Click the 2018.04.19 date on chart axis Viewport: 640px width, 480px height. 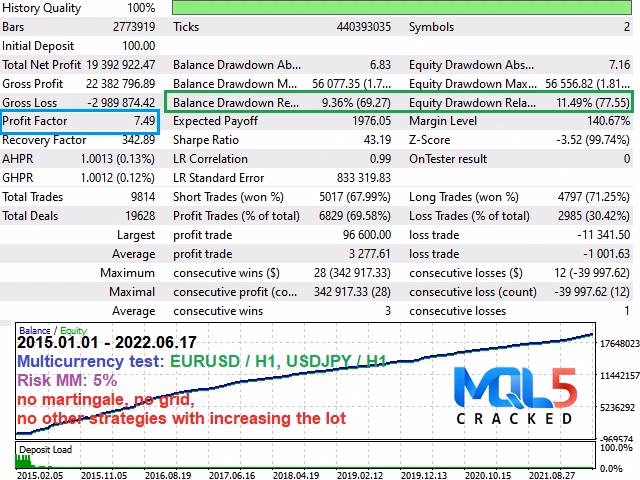[x=298, y=474]
